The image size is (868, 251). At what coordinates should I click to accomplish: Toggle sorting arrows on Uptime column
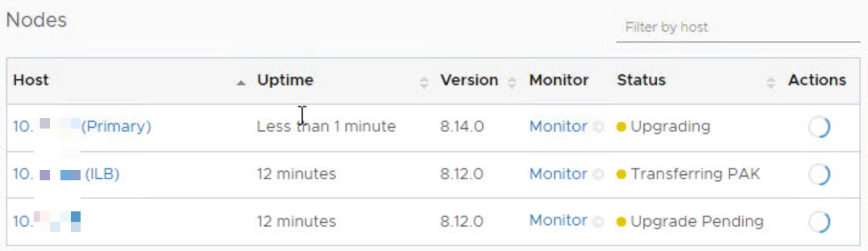click(x=424, y=82)
